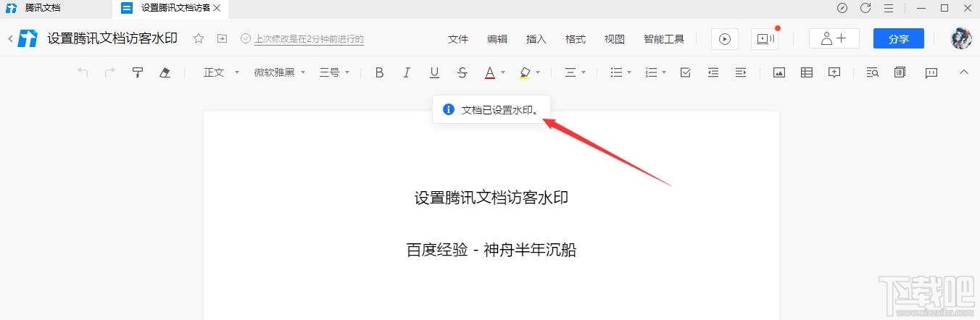Select the format painter tool
The image size is (980, 320).
tap(138, 72)
